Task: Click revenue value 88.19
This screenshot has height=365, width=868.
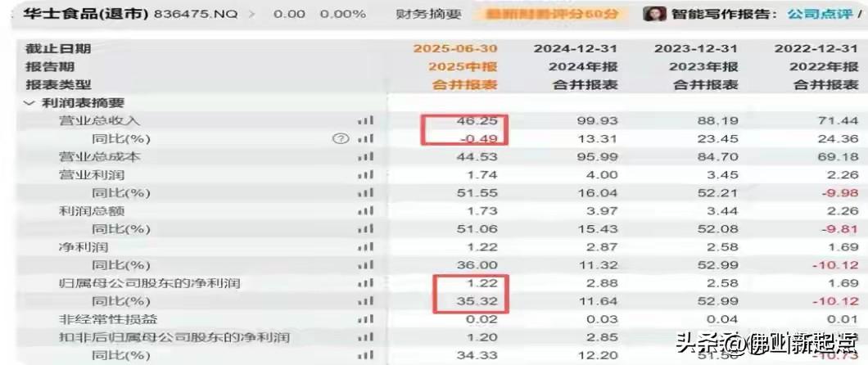Action: coord(719,120)
